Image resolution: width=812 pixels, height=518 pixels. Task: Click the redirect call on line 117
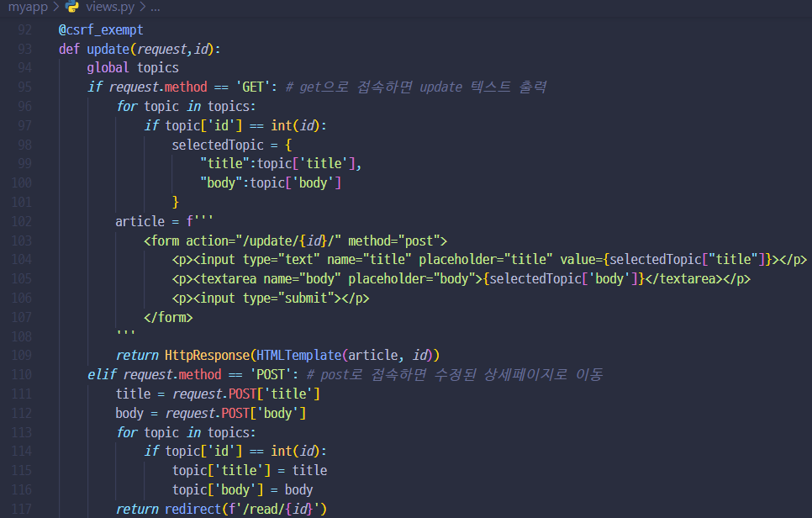pyautogui.click(x=245, y=510)
